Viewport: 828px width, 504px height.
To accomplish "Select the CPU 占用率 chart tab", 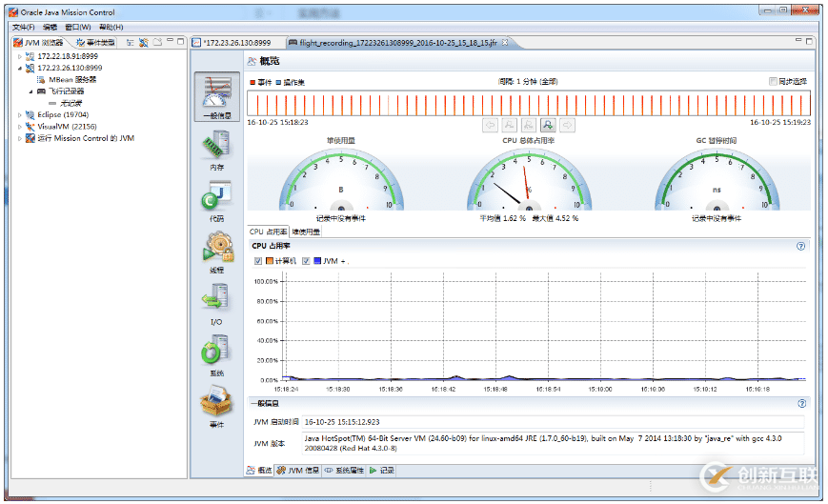I will [269, 232].
